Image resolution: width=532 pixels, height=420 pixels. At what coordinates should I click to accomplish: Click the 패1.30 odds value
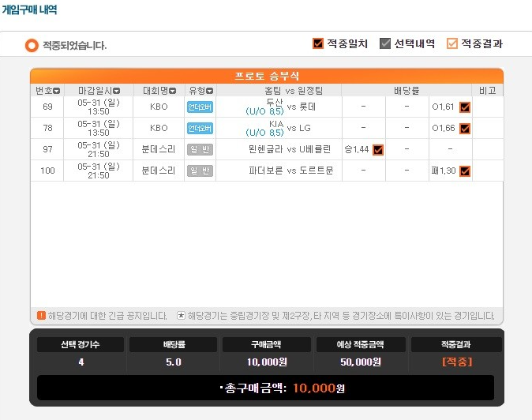(x=444, y=171)
